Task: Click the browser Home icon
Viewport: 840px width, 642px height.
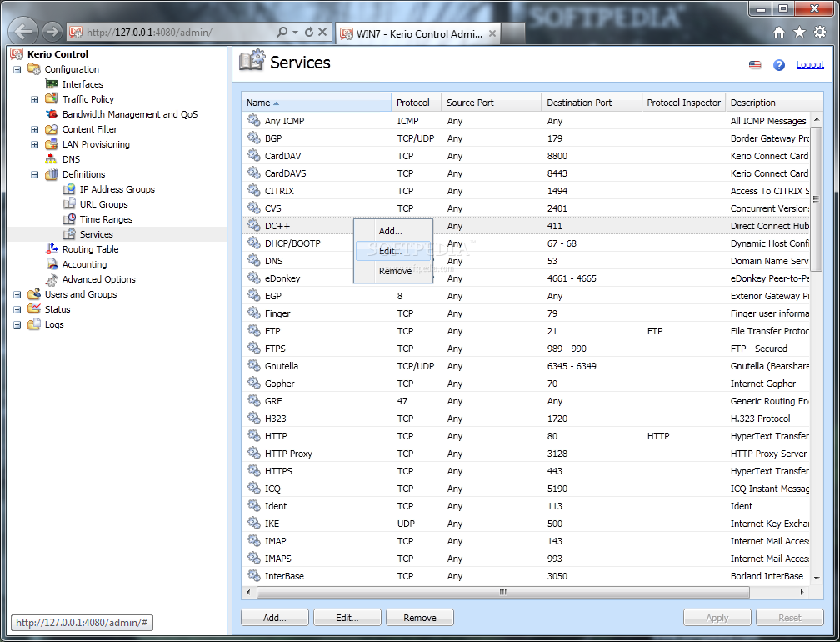Action: 779,33
